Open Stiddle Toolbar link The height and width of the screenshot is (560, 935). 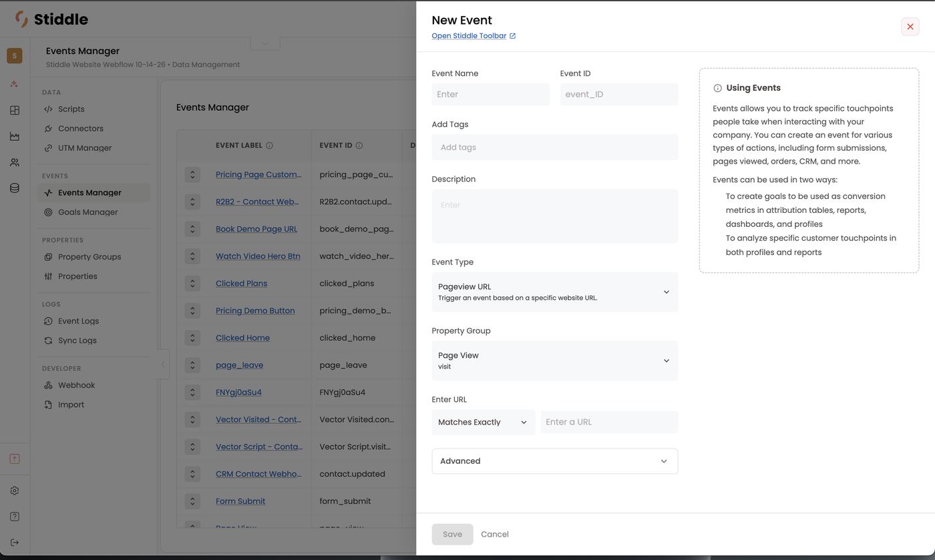coord(474,36)
